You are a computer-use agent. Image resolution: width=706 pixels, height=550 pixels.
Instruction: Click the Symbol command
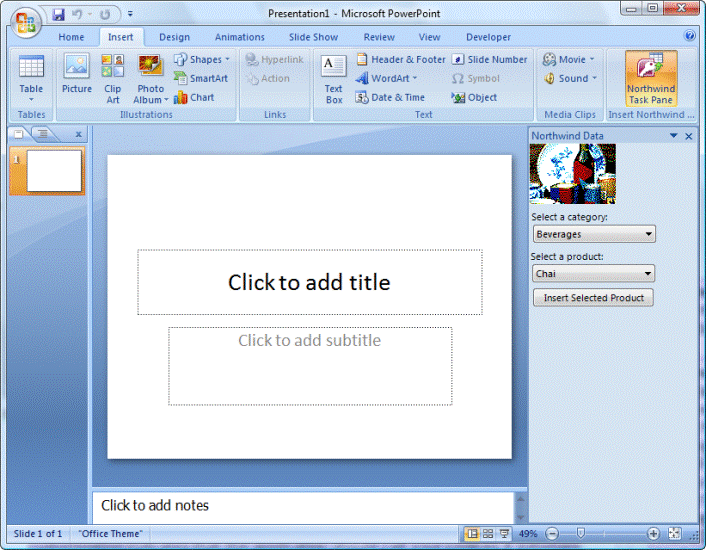point(476,78)
